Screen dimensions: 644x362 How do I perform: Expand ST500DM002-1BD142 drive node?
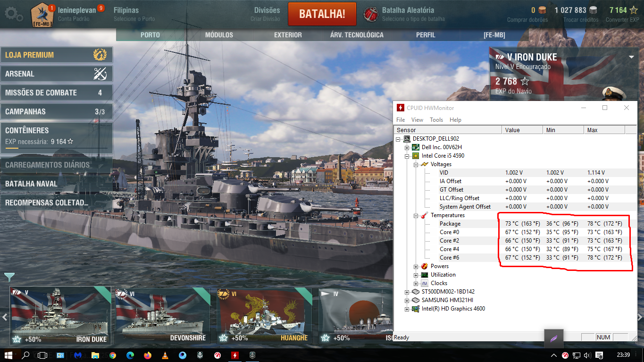407,292
